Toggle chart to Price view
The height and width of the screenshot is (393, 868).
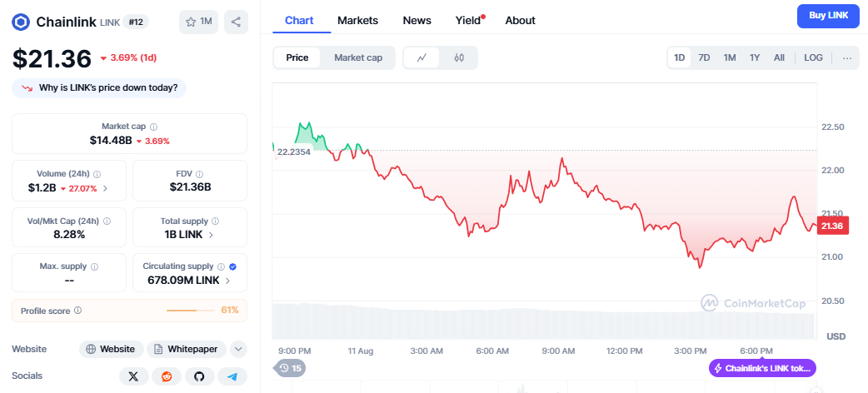point(297,57)
